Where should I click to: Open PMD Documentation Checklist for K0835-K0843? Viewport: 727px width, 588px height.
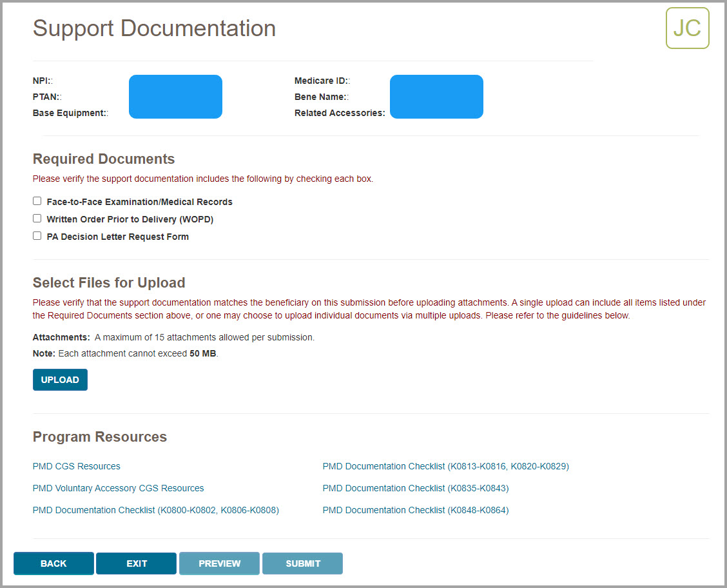click(x=416, y=488)
